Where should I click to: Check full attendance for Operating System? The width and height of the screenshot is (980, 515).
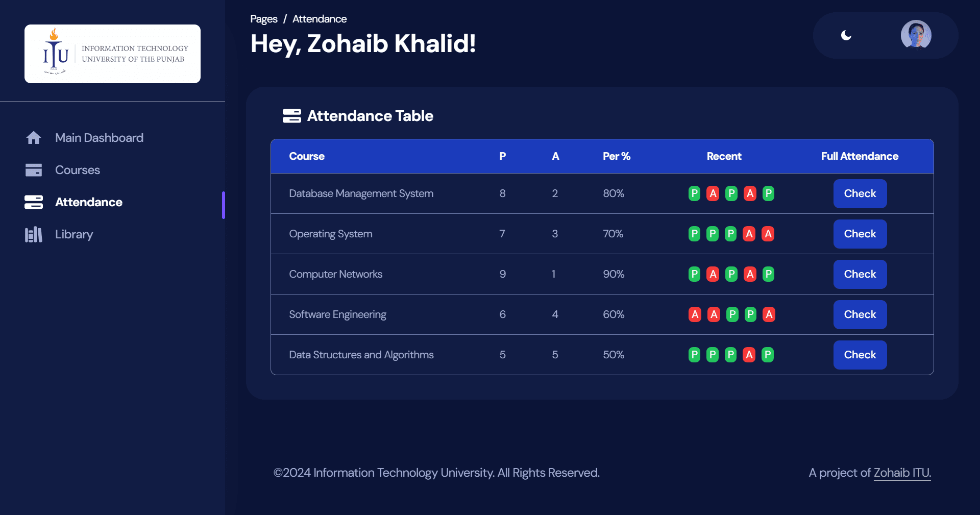tap(860, 234)
